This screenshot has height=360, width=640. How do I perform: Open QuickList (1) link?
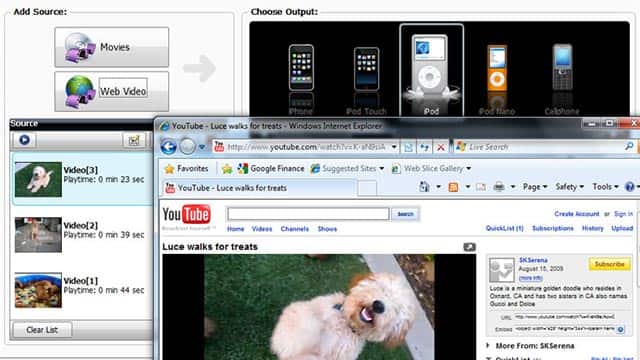(504, 228)
